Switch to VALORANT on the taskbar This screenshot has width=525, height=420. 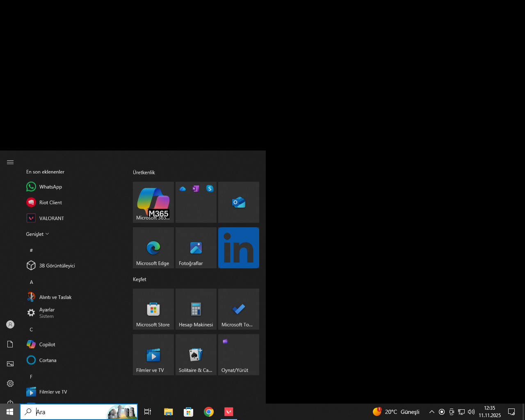229,412
